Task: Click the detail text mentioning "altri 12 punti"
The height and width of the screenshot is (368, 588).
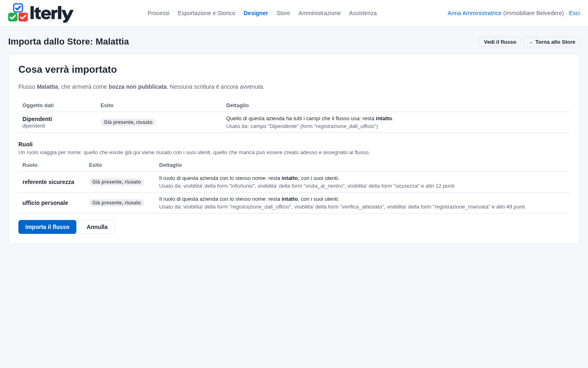Action: tap(307, 186)
